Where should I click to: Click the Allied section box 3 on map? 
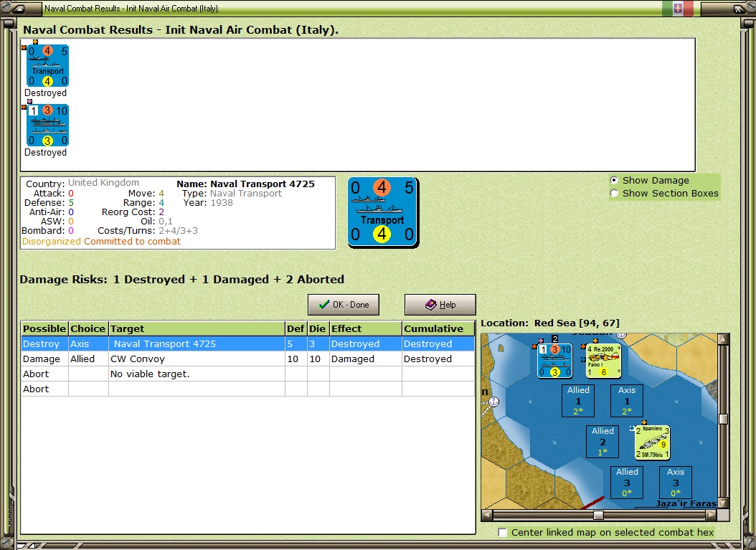point(627,482)
